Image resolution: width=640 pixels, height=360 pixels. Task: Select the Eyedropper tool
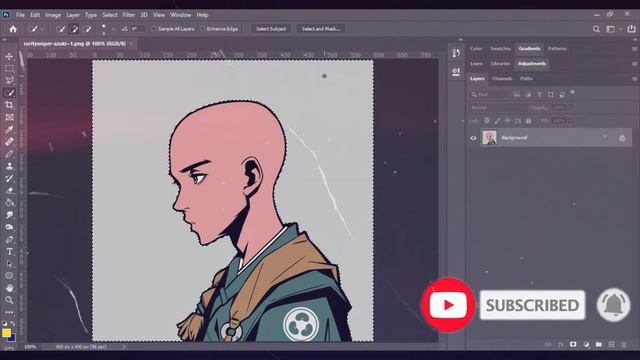pos(9,129)
